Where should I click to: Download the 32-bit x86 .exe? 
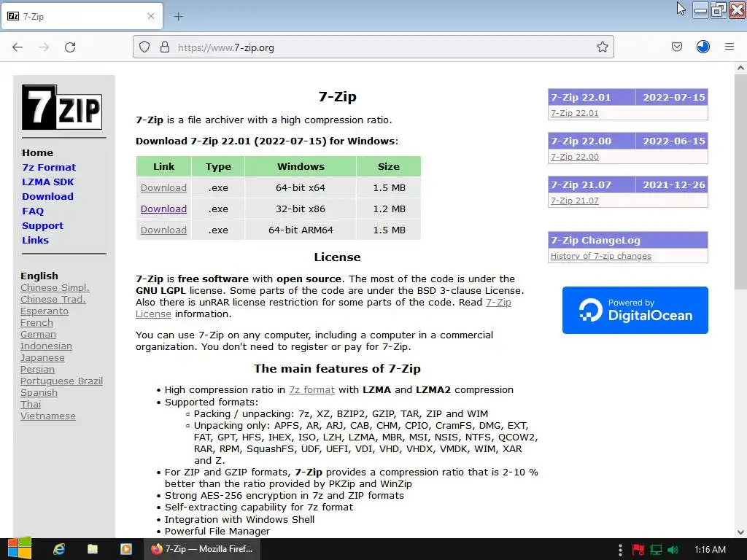[163, 209]
